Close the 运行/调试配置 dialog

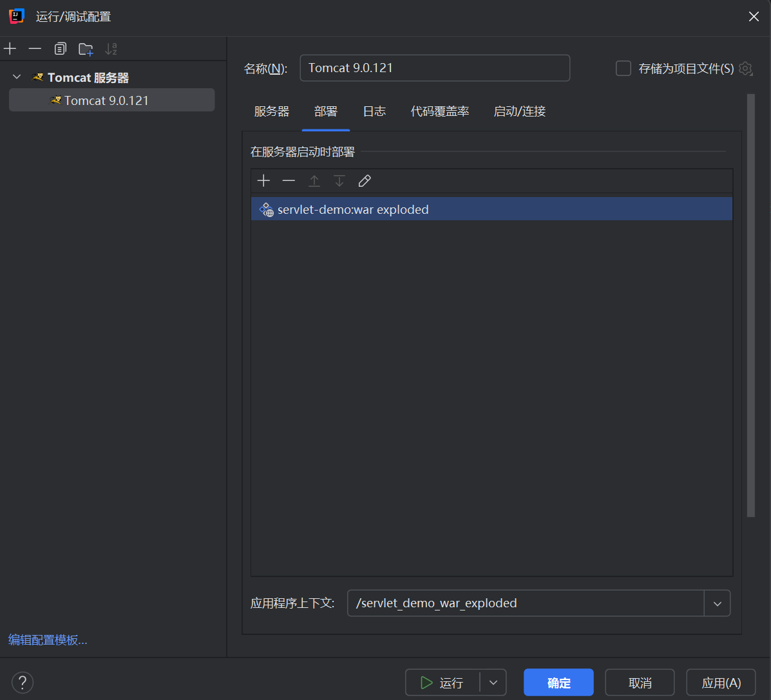pyautogui.click(x=754, y=17)
